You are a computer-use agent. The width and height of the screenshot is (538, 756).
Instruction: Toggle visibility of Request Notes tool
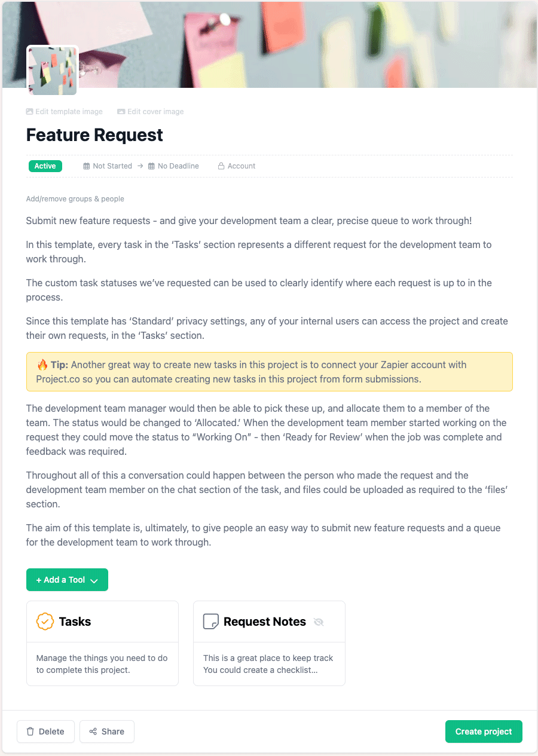click(x=319, y=622)
